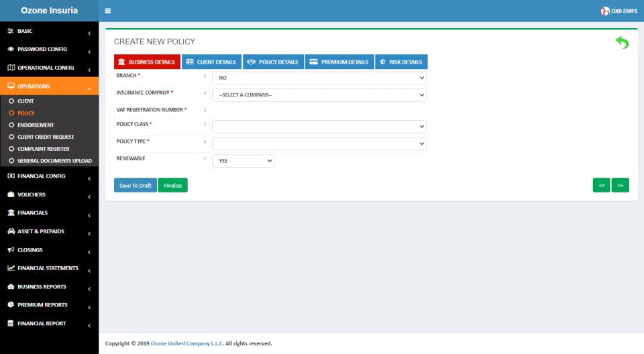Click the Financials bank building icon
Image resolution: width=644 pixels, height=354 pixels.
(x=11, y=213)
